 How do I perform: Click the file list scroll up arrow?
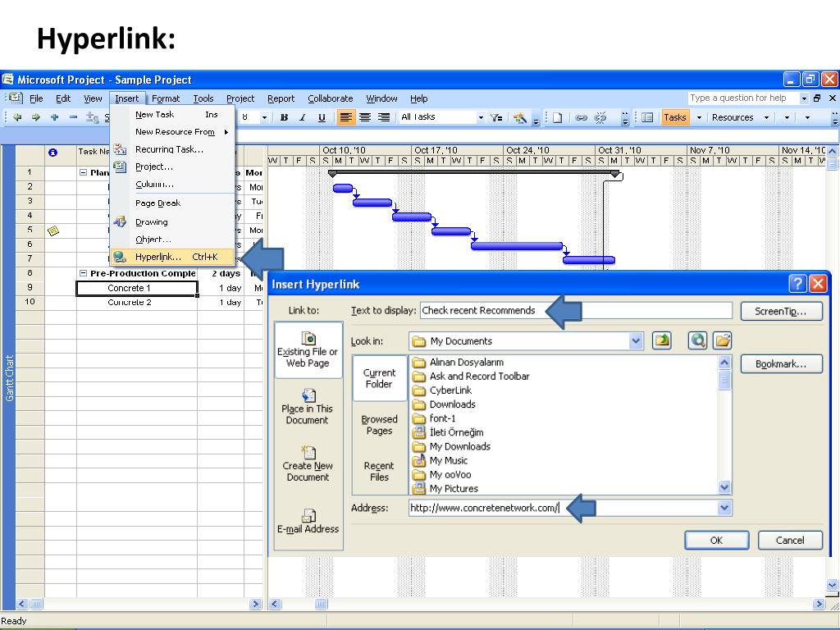(x=724, y=363)
